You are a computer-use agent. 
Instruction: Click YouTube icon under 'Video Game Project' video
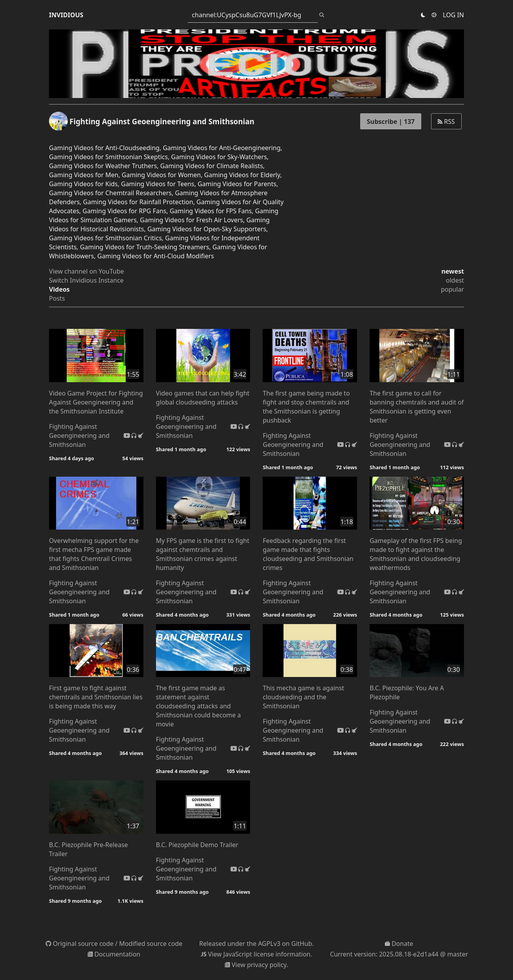pyautogui.click(x=127, y=436)
